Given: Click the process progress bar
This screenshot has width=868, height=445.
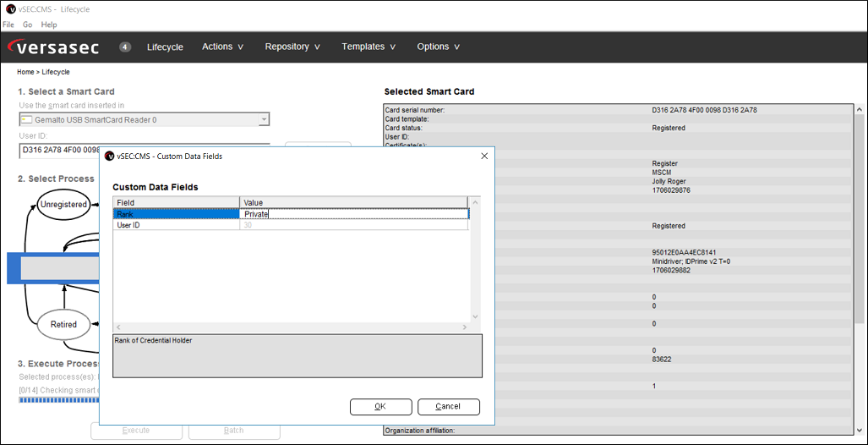Looking at the screenshot, I should tap(58, 400).
